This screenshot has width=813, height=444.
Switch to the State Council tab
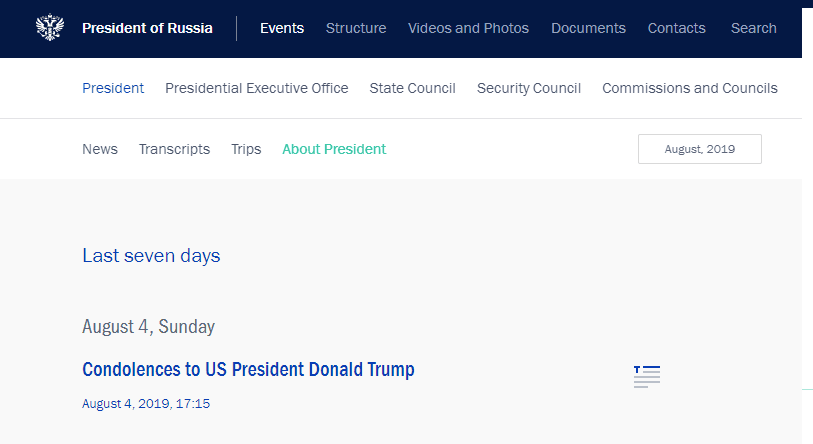click(412, 88)
